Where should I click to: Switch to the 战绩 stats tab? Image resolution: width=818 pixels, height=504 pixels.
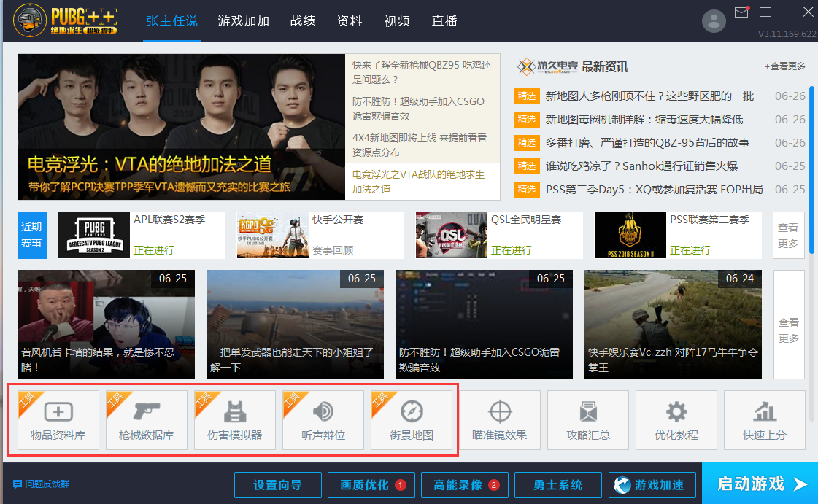coord(303,21)
